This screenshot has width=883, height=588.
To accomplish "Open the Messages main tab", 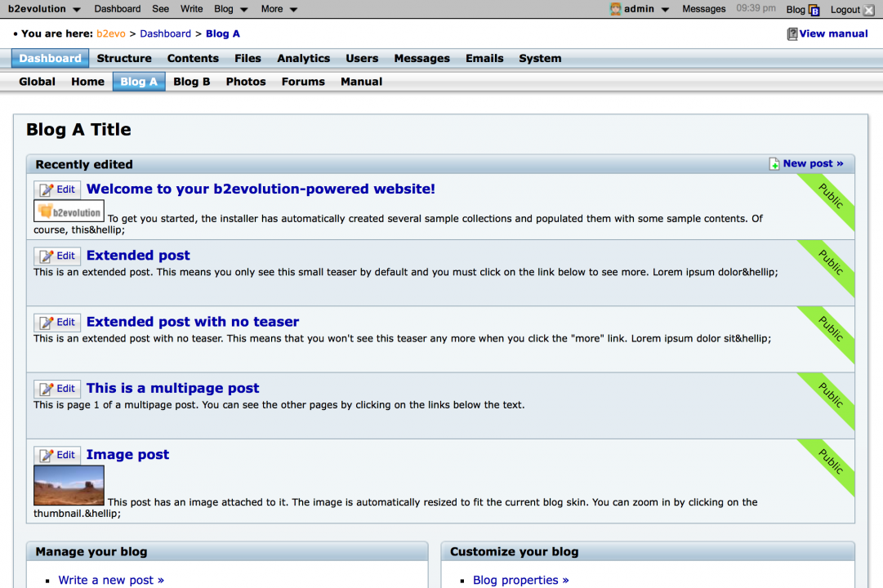I will pos(421,58).
